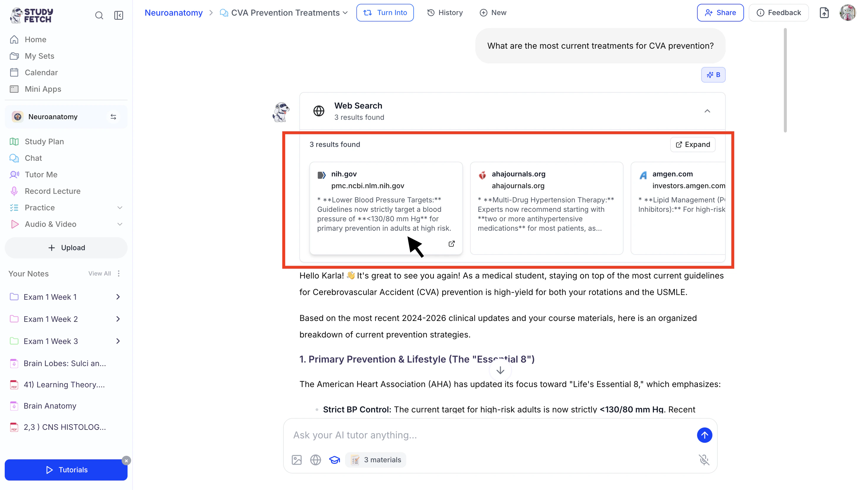Collapse the Web Search results chevron

707,111
